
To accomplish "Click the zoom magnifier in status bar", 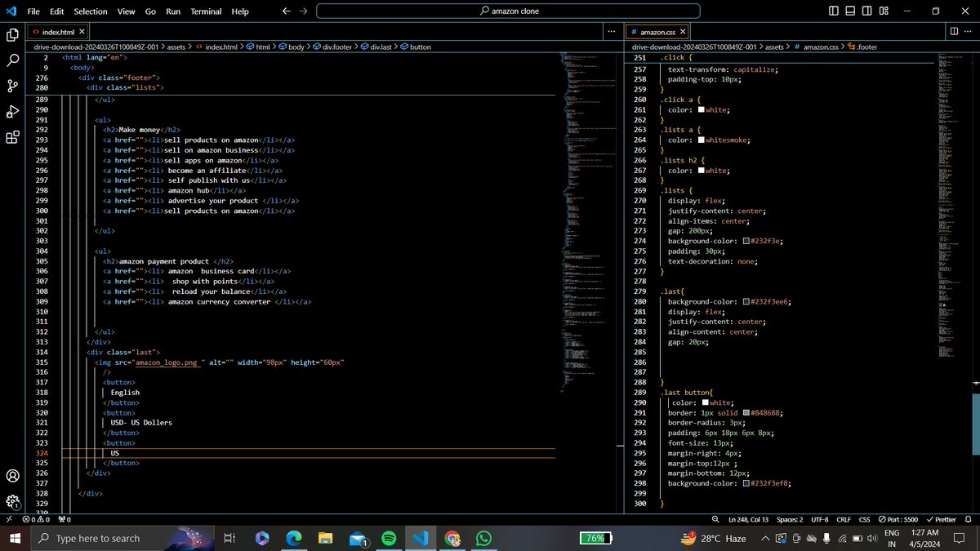I will tap(715, 519).
